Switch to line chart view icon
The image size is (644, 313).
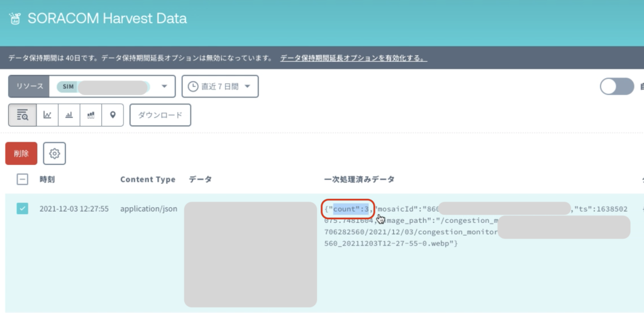(x=47, y=115)
